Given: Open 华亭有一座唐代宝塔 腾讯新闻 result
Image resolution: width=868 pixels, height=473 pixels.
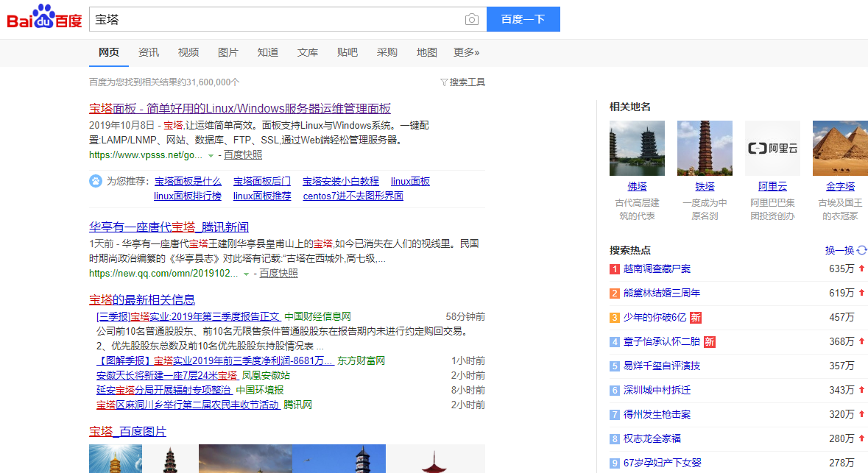Looking at the screenshot, I should (169, 227).
